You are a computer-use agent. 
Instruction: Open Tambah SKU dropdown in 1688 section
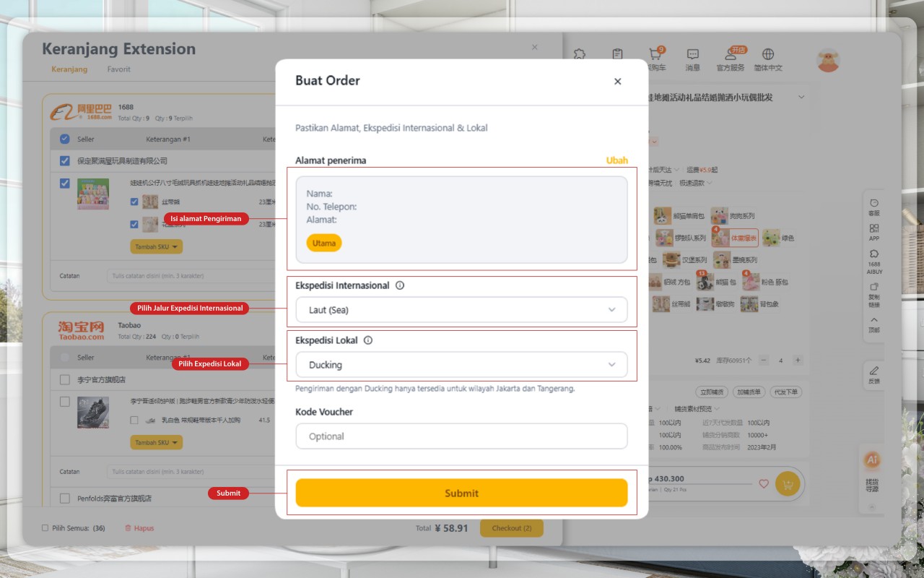coord(156,246)
